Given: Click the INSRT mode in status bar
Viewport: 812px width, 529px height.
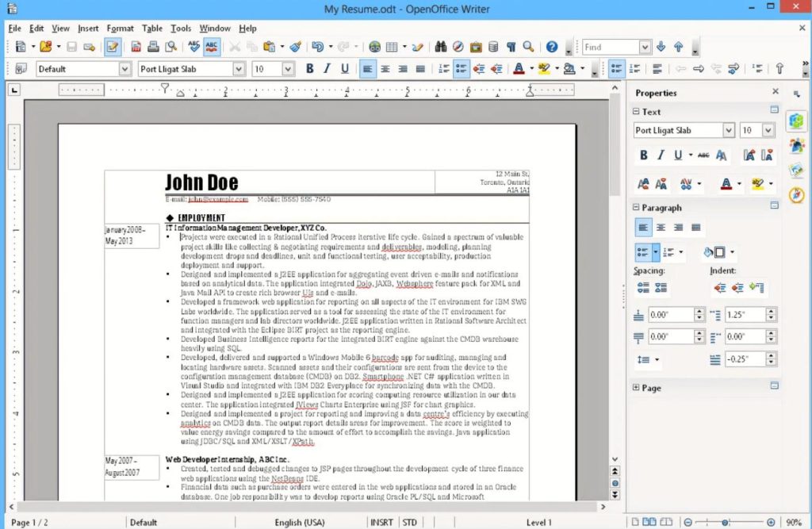Looking at the screenshot, I should tap(381, 523).
